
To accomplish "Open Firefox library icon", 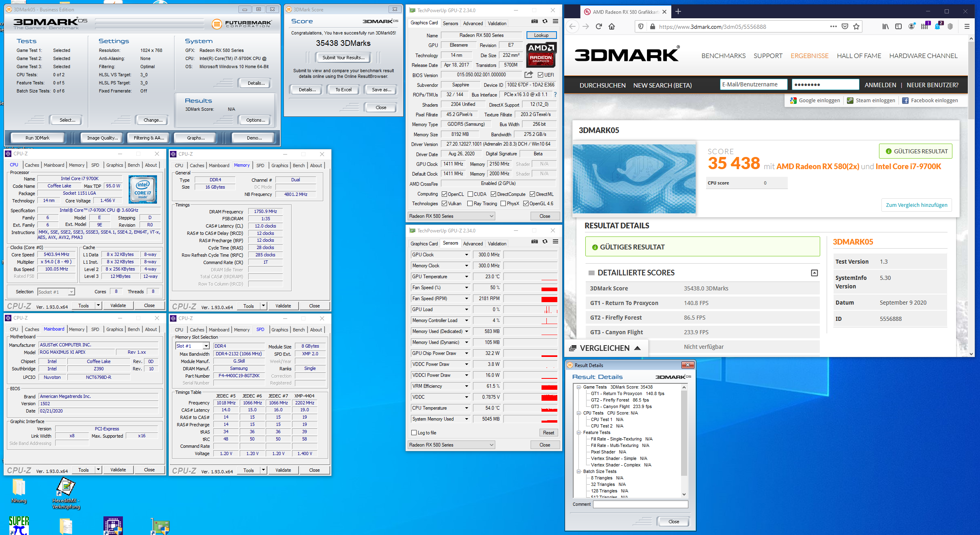I will [x=885, y=27].
